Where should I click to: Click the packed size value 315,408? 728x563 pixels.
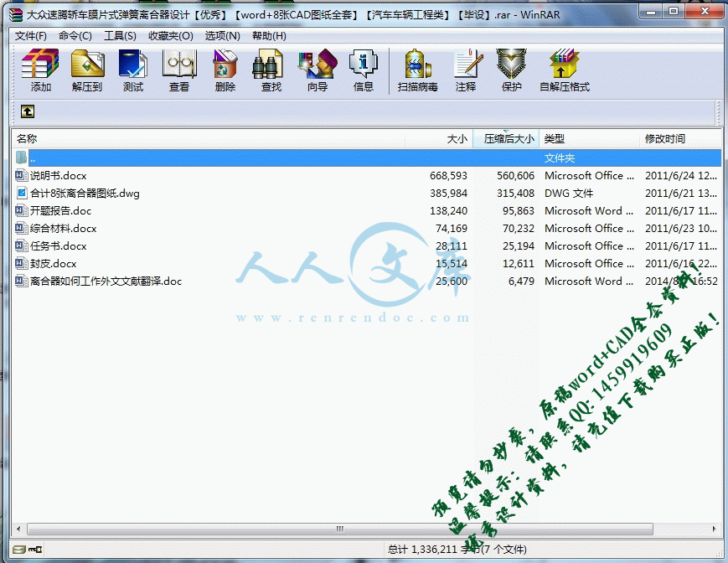tap(515, 193)
